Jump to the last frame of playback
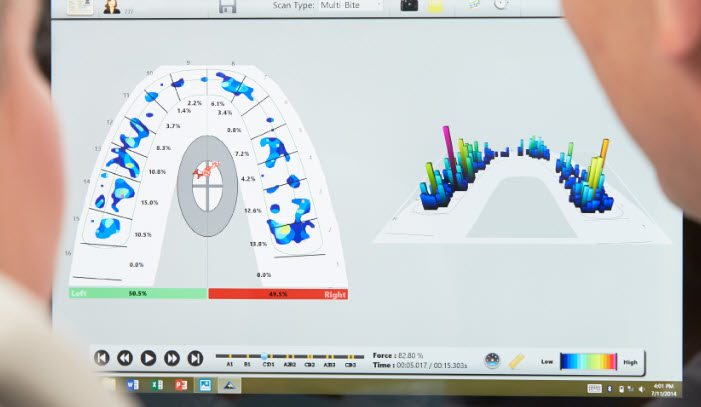This screenshot has height=407, width=701. pyautogui.click(x=195, y=358)
